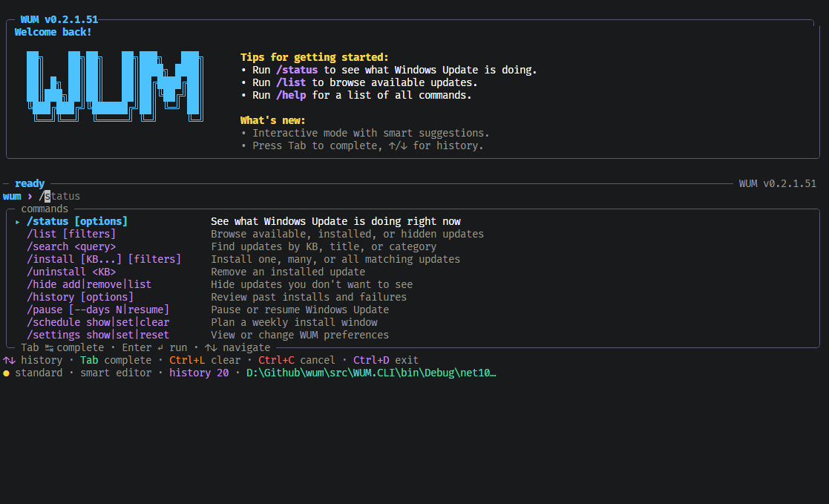
Task: Click the 'ready' status label
Action: (x=30, y=183)
